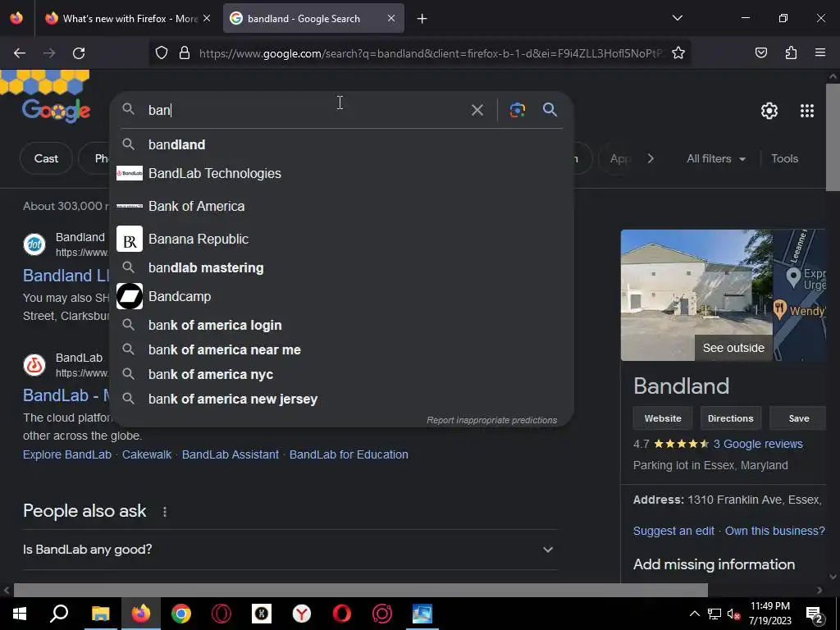Select the bandlab mastering suggestion
The width and height of the screenshot is (840, 630).
342,268
